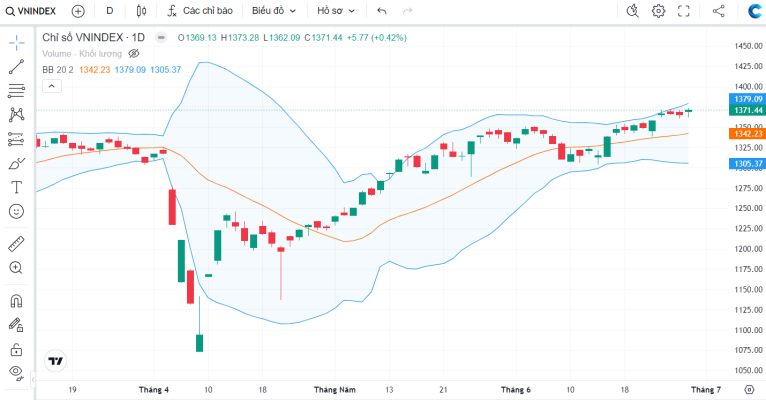Add symbol to compare with plus icon
766x400 pixels.
pyautogui.click(x=78, y=11)
